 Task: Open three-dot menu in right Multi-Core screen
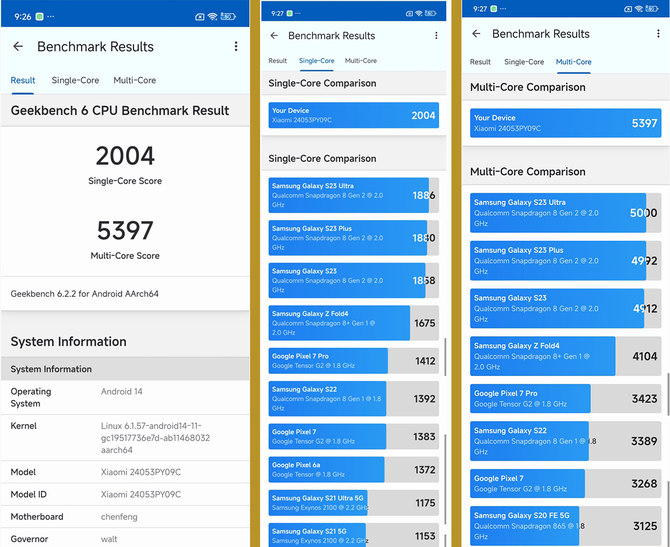coord(658,33)
